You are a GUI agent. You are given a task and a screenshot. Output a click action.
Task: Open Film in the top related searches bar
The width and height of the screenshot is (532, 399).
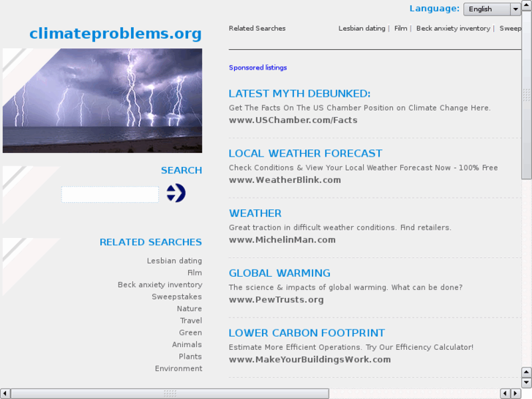pos(401,29)
